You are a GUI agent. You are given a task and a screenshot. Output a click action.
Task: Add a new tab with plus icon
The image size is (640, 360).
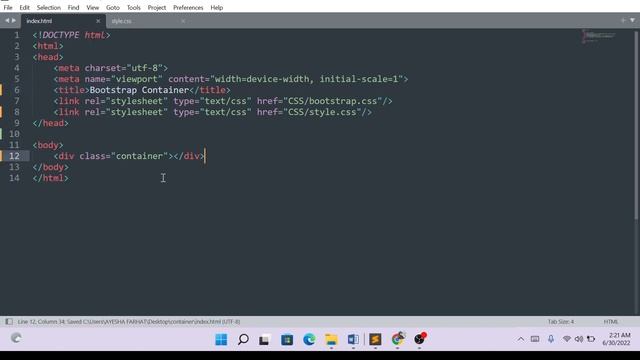[x=623, y=20]
